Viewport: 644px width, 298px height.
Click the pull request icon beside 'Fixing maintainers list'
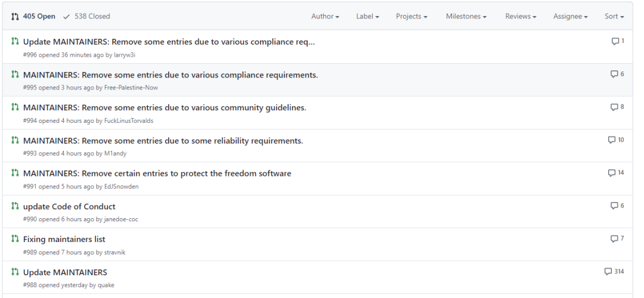pos(15,238)
